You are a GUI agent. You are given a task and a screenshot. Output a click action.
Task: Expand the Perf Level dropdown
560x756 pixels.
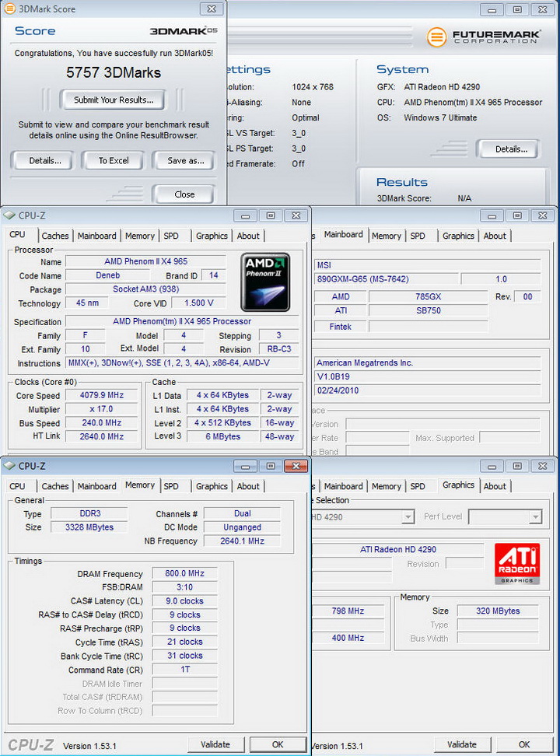tap(535, 517)
